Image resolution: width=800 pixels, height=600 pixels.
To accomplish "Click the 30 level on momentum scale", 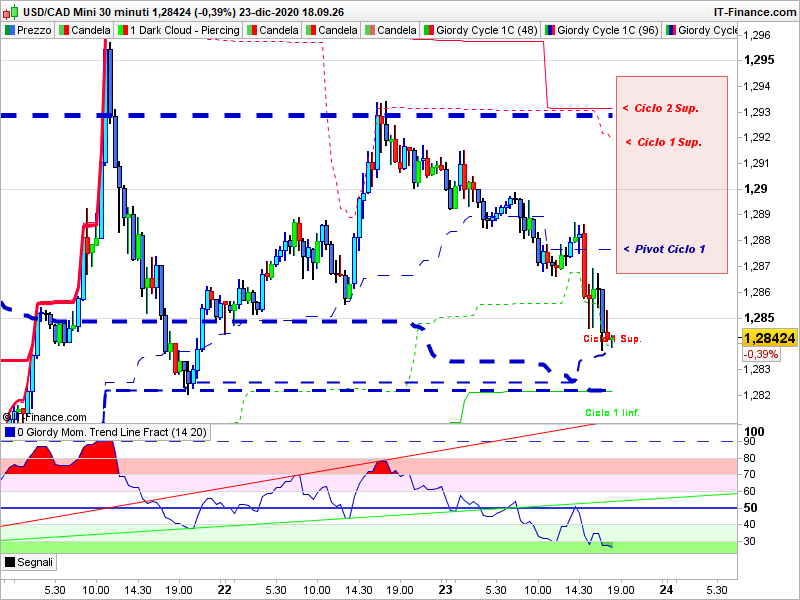I will pyautogui.click(x=749, y=541).
